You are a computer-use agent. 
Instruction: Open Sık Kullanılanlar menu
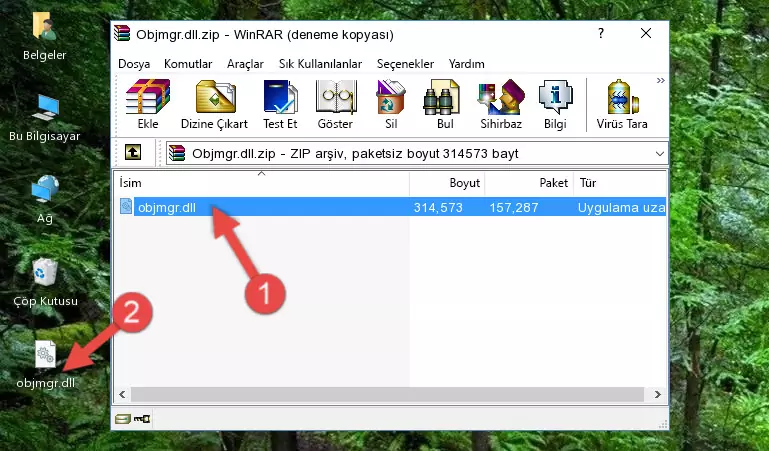(x=320, y=64)
